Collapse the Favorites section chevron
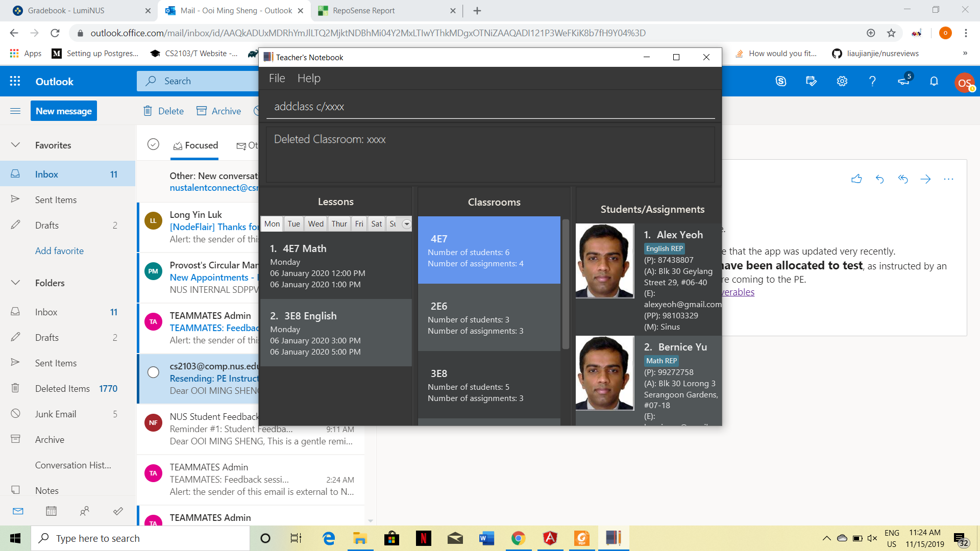 (15, 145)
